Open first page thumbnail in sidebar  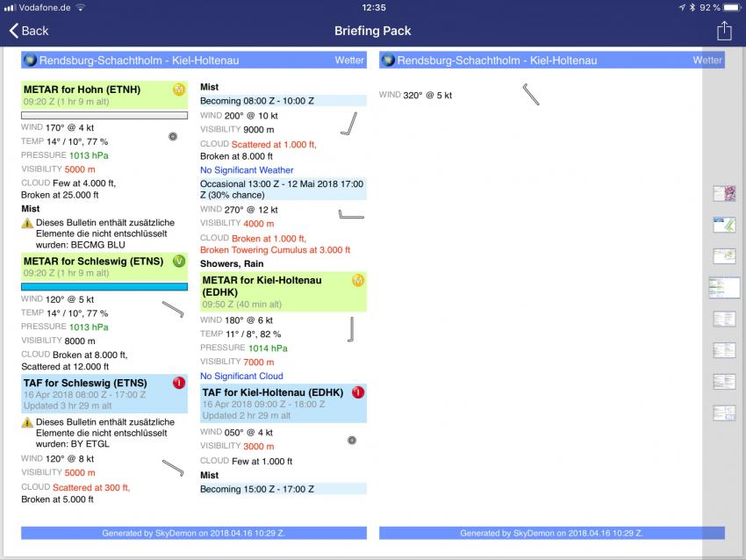[x=724, y=194]
